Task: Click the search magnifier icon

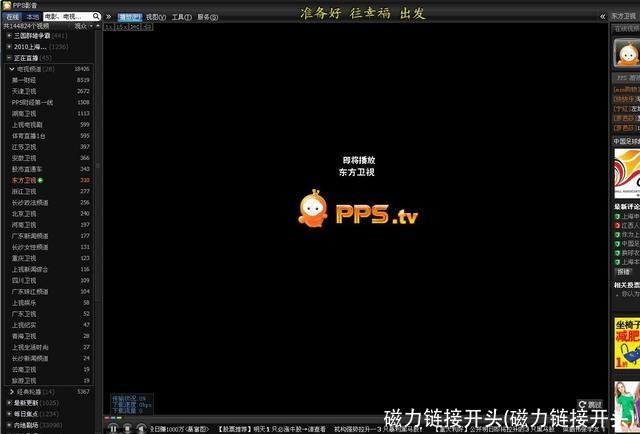Action: point(95,17)
